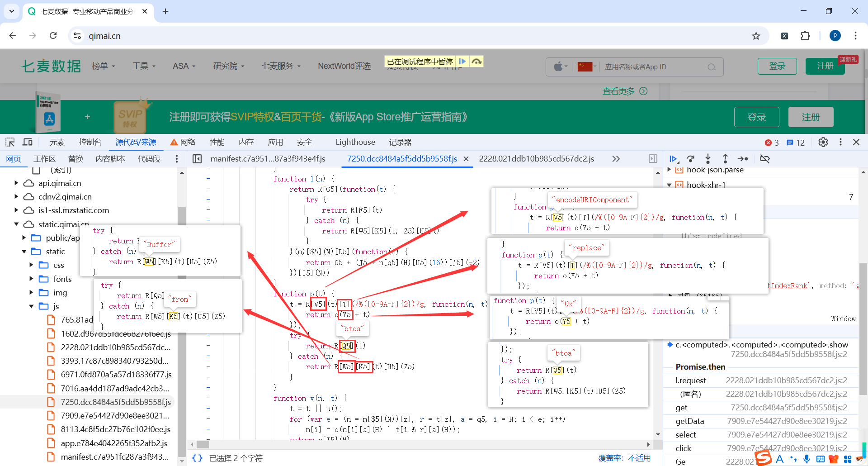
Task: Reload the qimai.cn page
Action: click(53, 36)
